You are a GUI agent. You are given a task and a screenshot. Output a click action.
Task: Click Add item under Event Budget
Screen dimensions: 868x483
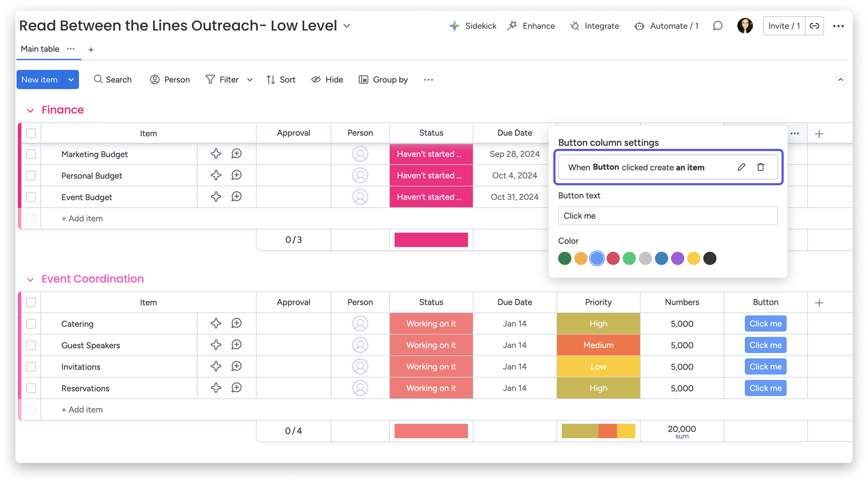pyautogui.click(x=82, y=218)
